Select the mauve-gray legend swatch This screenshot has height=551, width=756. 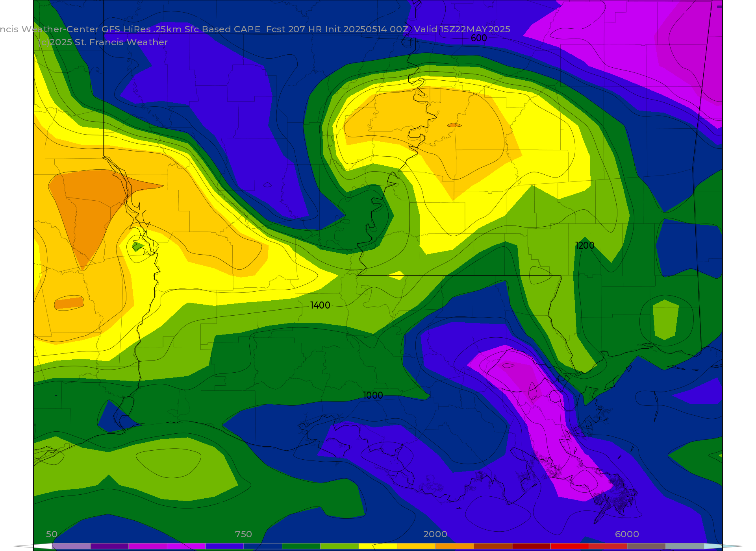(646, 546)
